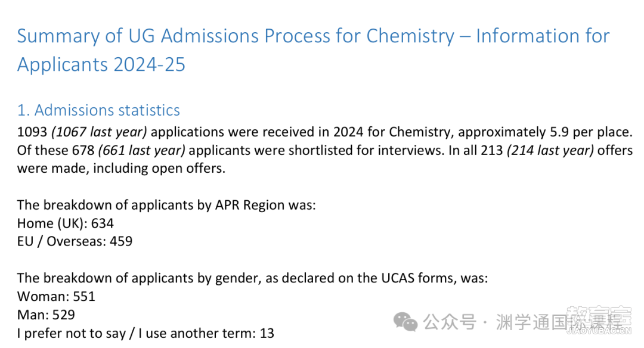The image size is (644, 348).
Task: Click the italic text '(214 last year)'
Action: [x=550, y=150]
